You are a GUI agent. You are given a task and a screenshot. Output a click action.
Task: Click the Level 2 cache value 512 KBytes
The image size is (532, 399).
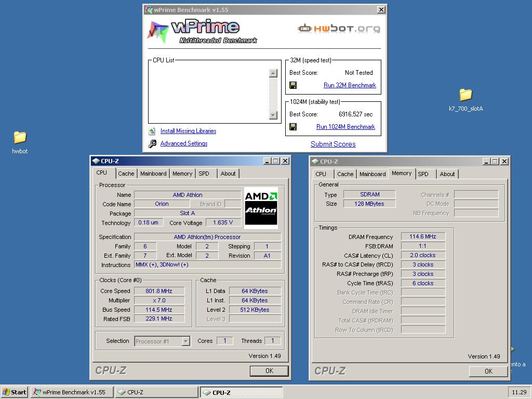(255, 310)
